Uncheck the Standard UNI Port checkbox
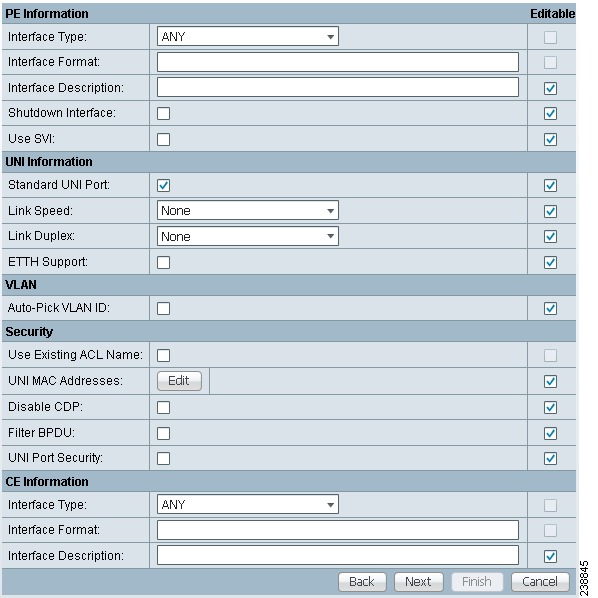 [163, 185]
